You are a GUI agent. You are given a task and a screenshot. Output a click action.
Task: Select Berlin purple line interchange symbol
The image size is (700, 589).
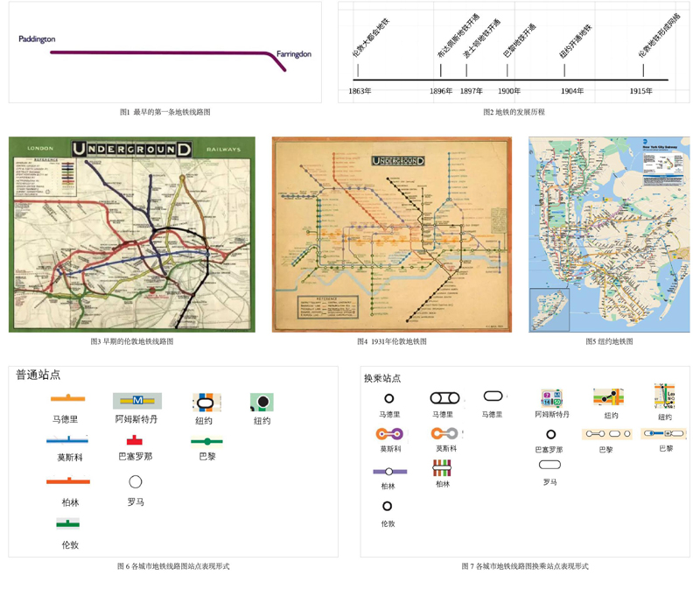click(389, 472)
